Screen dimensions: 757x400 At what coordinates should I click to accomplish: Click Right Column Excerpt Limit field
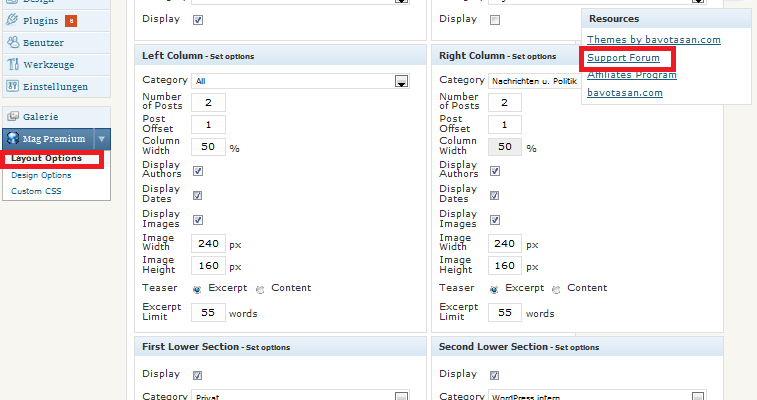(506, 312)
